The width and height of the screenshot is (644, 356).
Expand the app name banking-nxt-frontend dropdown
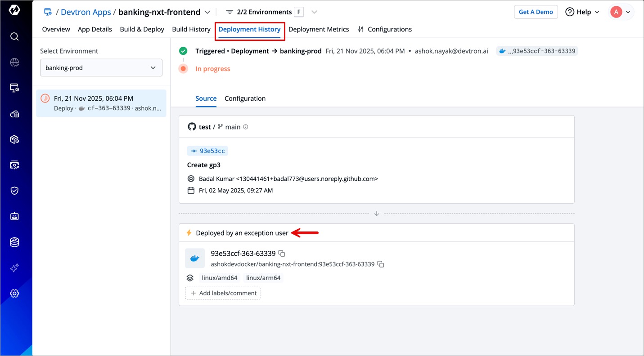click(x=207, y=12)
